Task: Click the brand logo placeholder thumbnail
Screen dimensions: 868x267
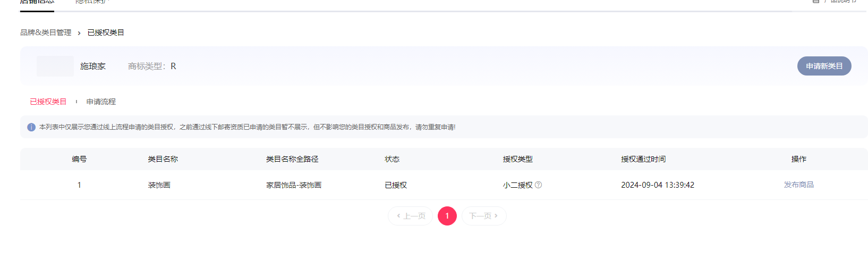Action: (55, 66)
